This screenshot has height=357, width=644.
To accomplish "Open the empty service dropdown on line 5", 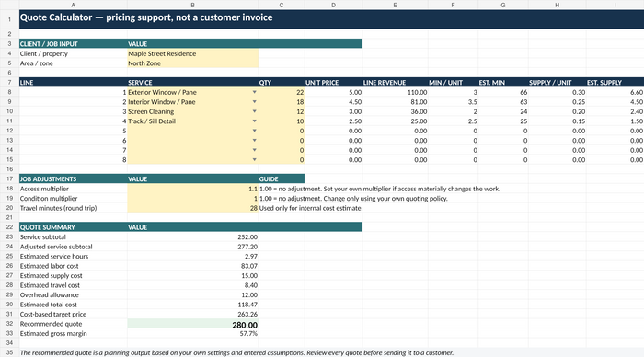I will click(x=254, y=131).
